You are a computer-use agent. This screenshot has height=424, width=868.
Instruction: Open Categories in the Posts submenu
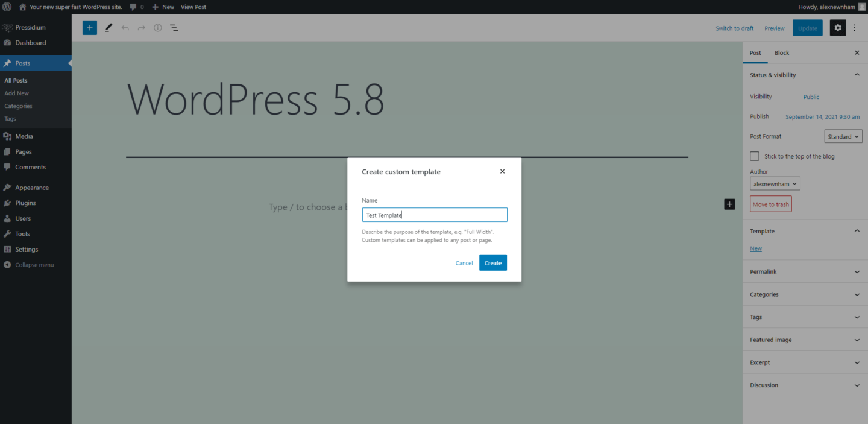point(19,106)
